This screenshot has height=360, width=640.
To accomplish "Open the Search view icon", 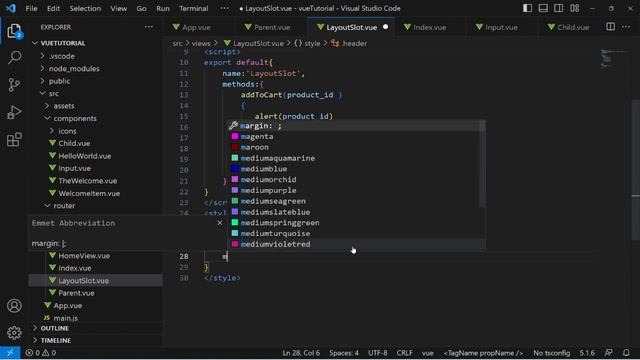I will click(14, 58).
